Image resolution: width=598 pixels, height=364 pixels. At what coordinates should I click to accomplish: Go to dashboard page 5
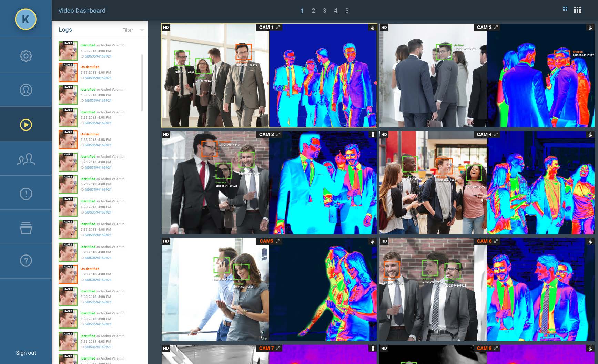coord(347,11)
